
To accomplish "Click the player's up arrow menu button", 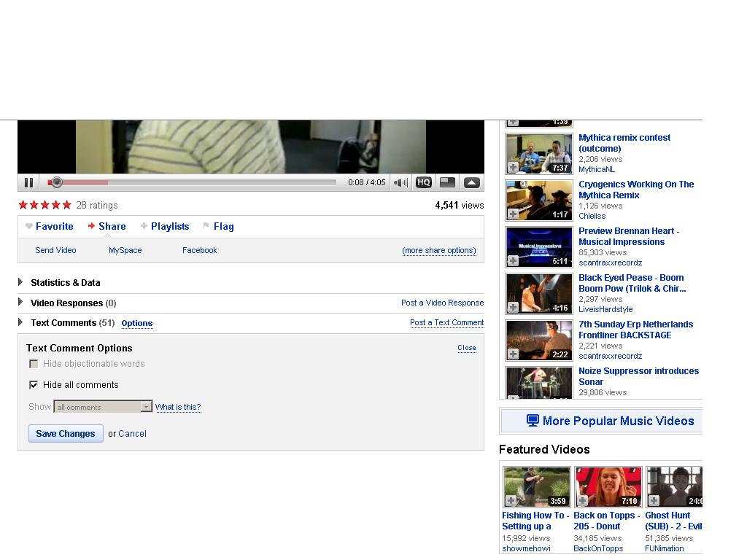I will click(472, 183).
